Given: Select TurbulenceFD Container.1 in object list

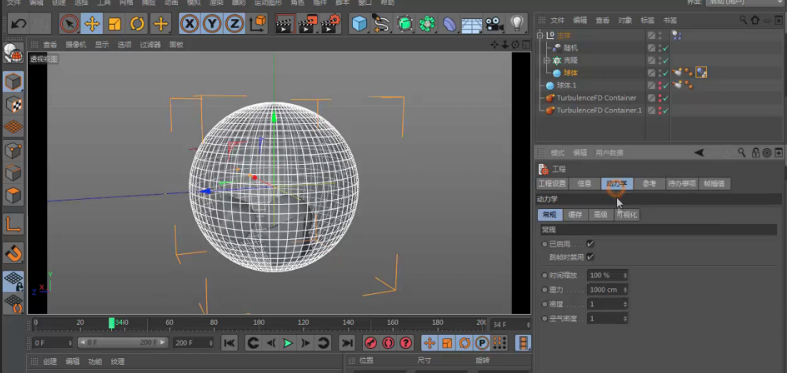Looking at the screenshot, I should click(599, 110).
